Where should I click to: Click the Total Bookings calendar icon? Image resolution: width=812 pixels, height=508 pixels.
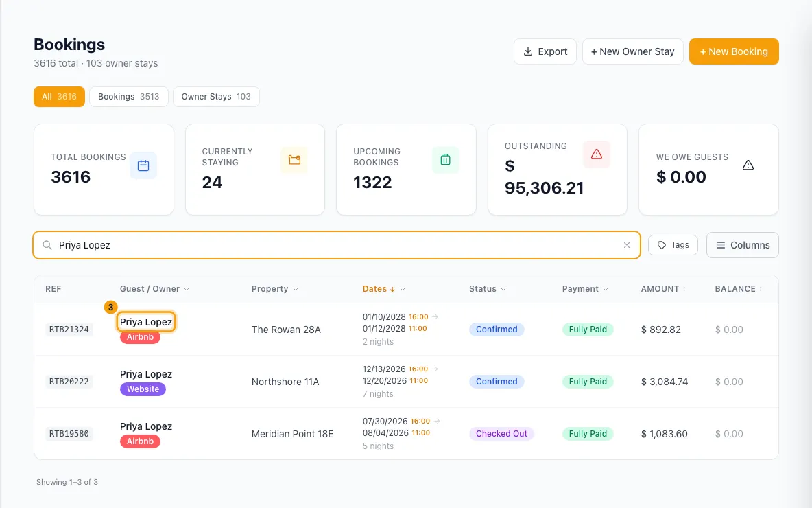(x=143, y=165)
